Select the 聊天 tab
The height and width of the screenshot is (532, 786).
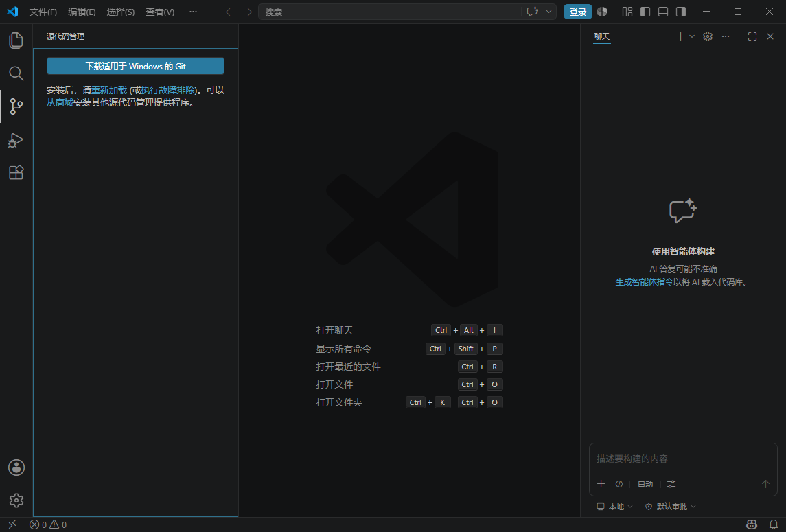coord(602,36)
